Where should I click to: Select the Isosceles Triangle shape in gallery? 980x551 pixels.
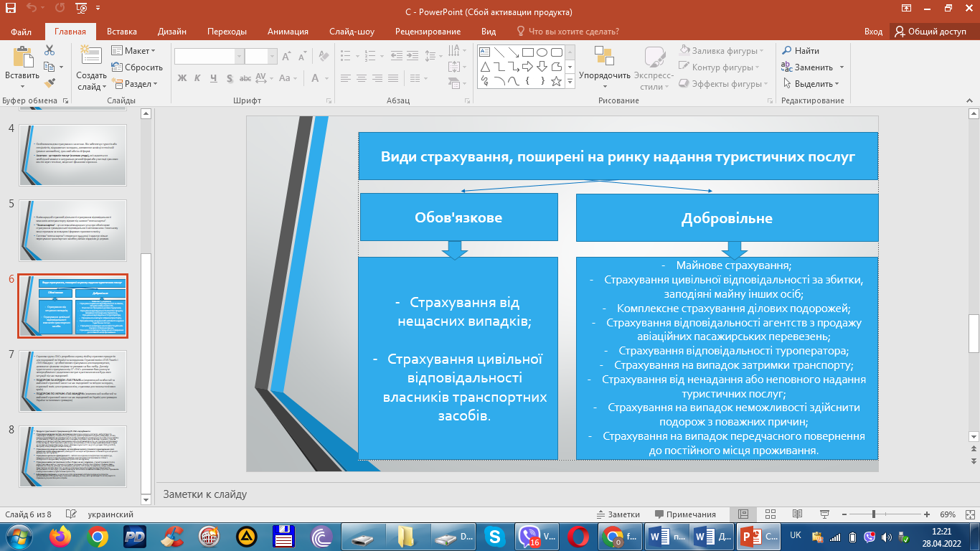tap(484, 67)
